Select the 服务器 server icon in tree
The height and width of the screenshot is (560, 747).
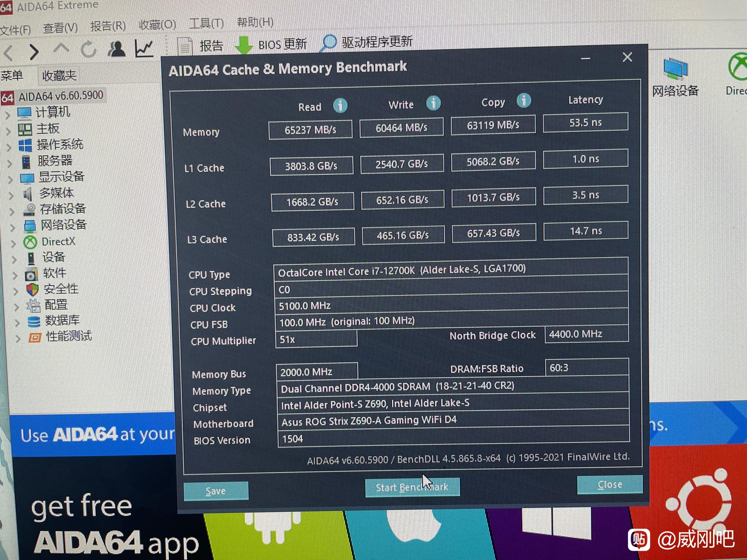[26, 162]
